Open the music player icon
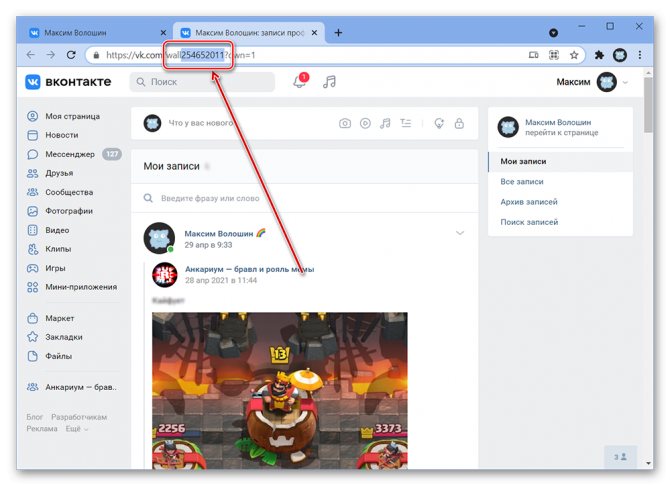Screen dimensions: 670x486 329,82
